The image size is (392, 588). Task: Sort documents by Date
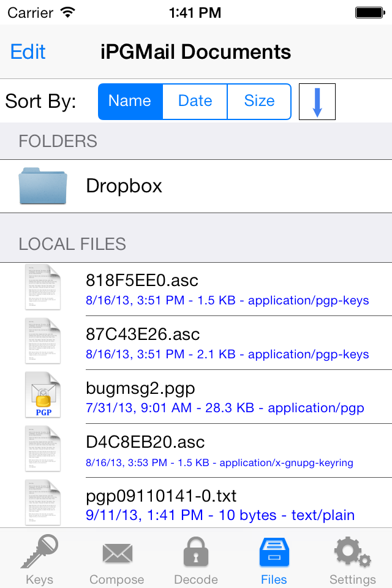tap(195, 101)
